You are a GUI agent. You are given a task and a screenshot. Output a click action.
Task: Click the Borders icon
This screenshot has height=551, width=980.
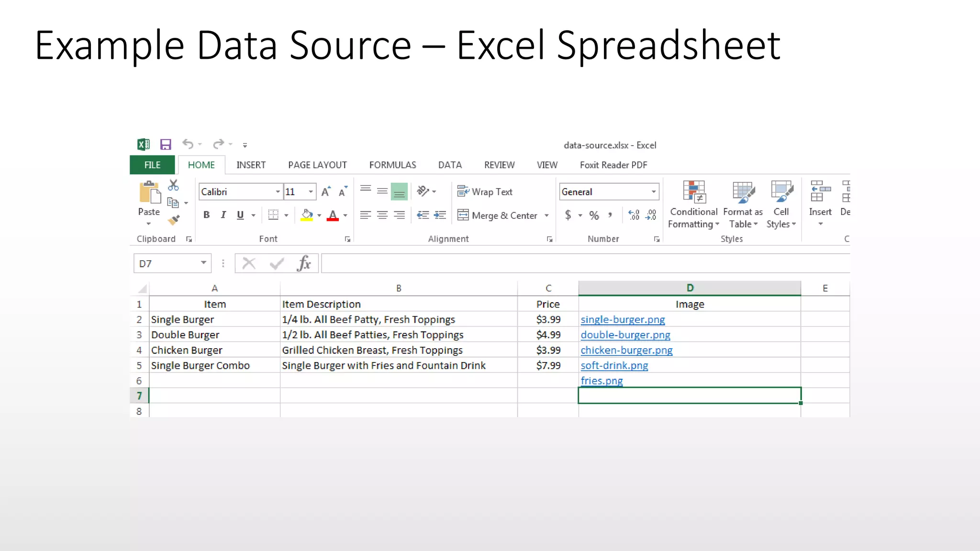273,215
